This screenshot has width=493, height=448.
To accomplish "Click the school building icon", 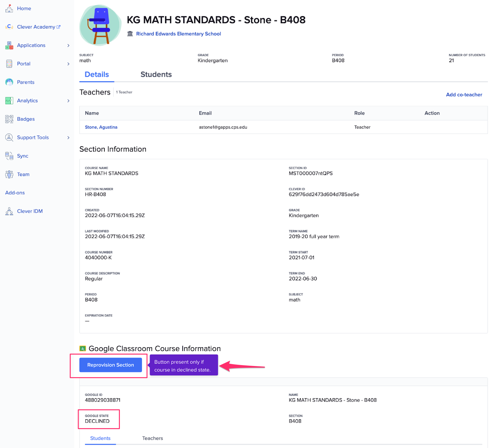I will [130, 34].
